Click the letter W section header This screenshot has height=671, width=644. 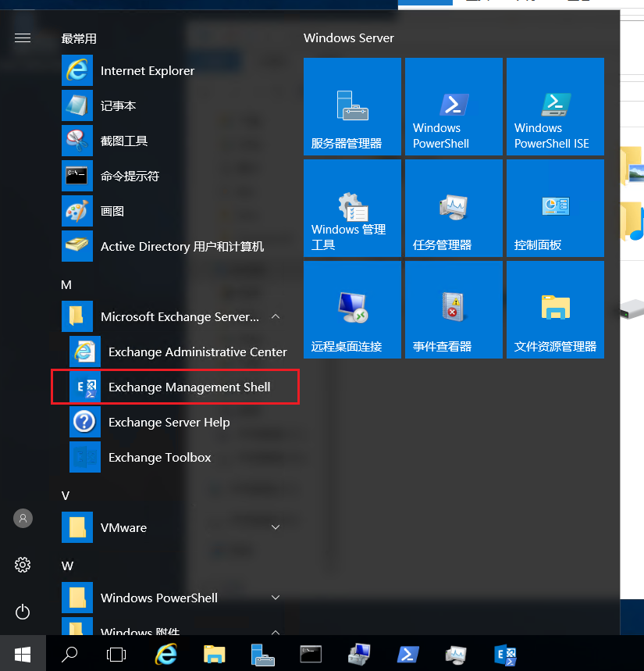coord(67,566)
